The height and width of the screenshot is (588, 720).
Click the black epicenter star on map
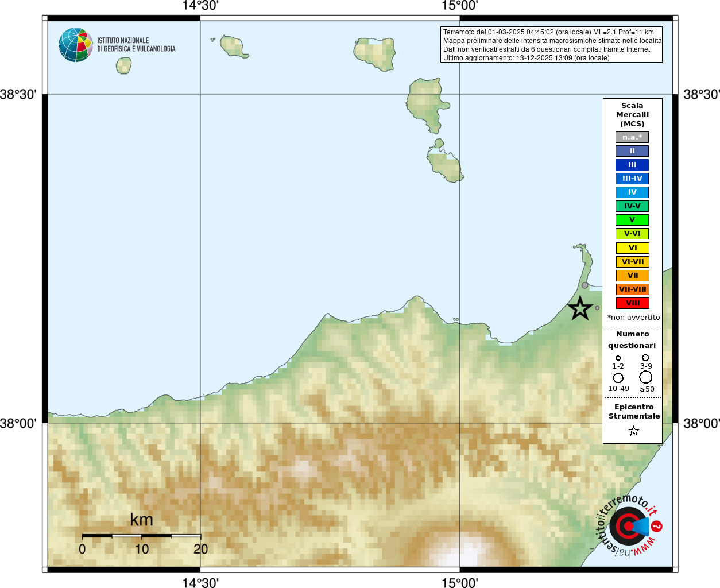580,308
